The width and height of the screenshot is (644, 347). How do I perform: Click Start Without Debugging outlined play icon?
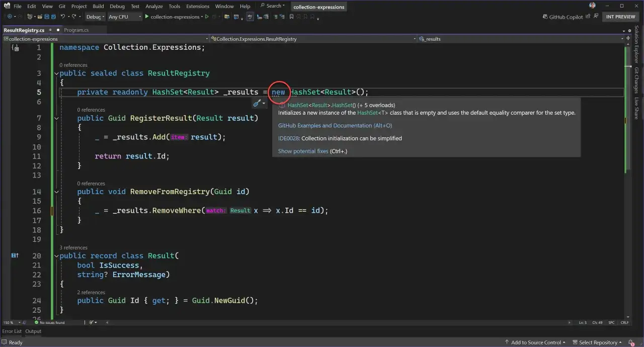pyautogui.click(x=207, y=17)
